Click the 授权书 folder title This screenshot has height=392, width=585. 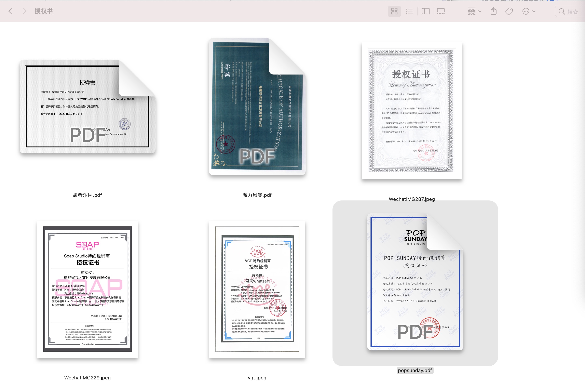tap(43, 11)
